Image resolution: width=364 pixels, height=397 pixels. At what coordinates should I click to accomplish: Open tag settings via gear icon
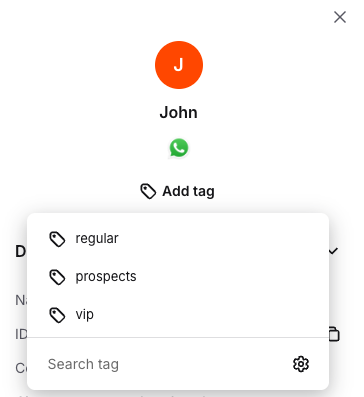[x=301, y=364]
